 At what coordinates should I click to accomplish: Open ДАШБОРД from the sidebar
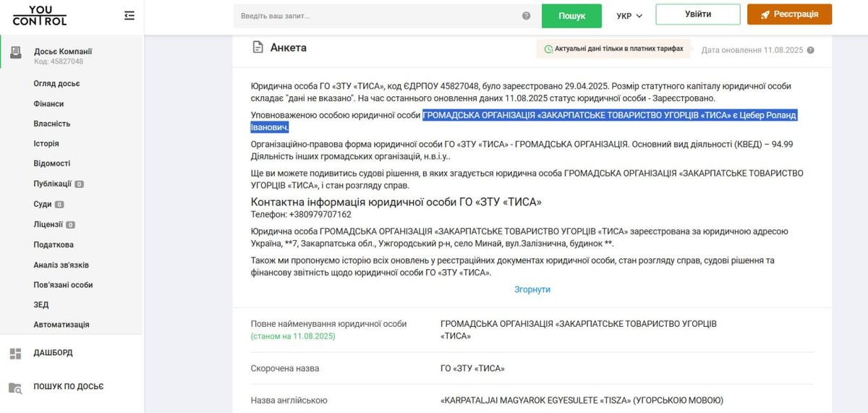coord(54,353)
